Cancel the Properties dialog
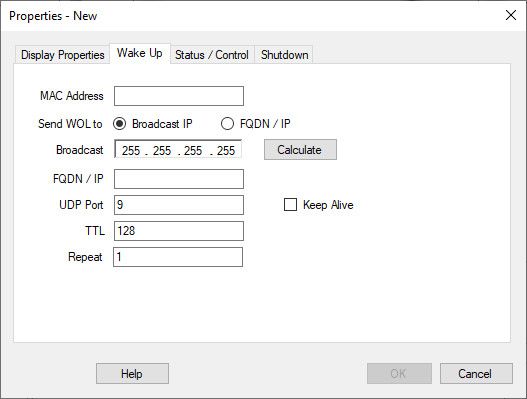527x399 pixels. point(476,373)
